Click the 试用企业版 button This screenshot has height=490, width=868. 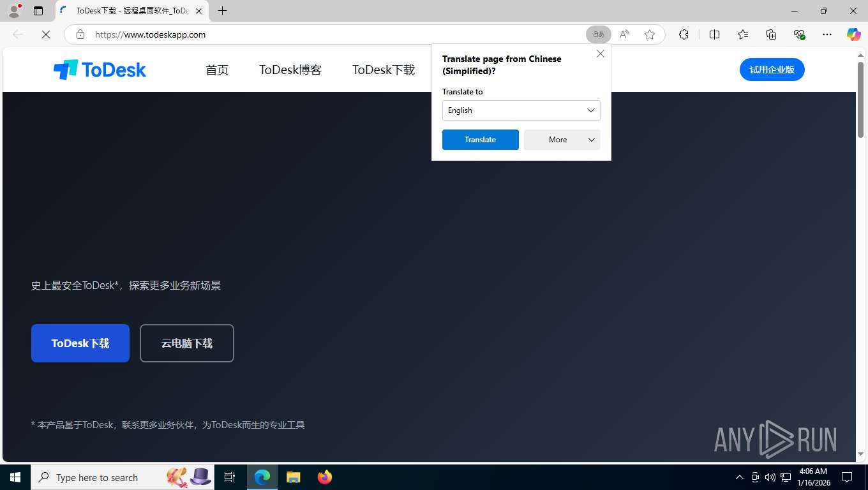772,70
